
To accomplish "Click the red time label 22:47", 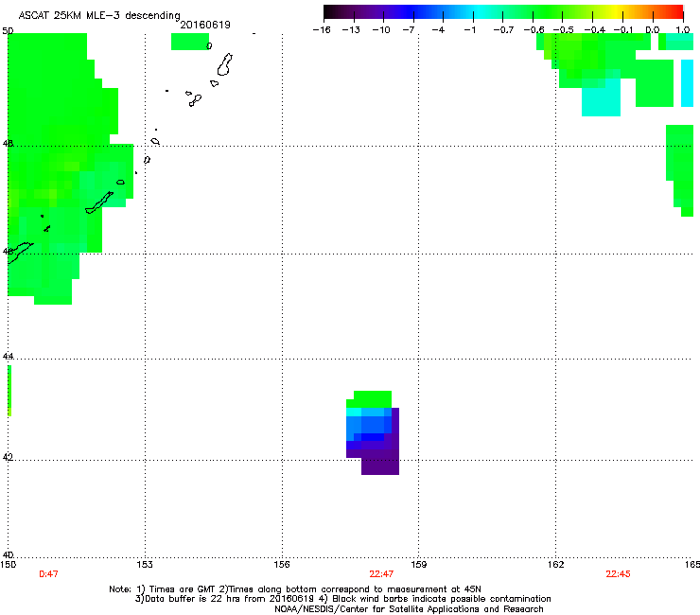I will click(381, 574).
